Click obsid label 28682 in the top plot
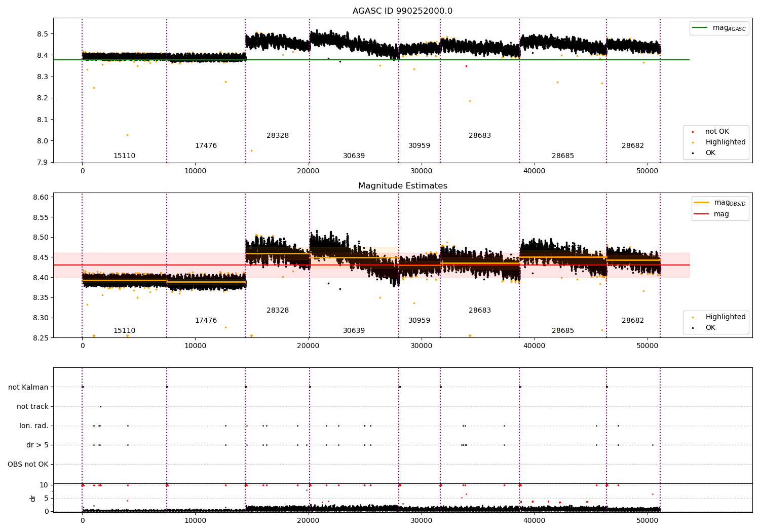Screen dimensions: 760x532 click(633, 146)
